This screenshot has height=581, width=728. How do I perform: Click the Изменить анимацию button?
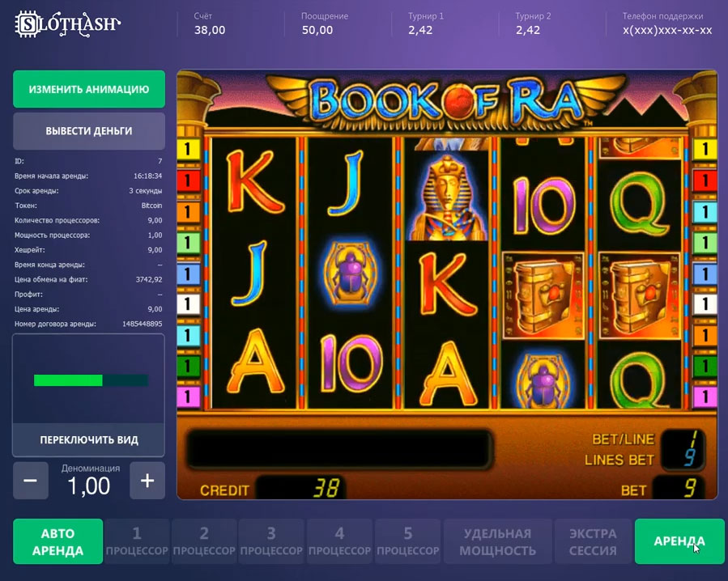[89, 89]
